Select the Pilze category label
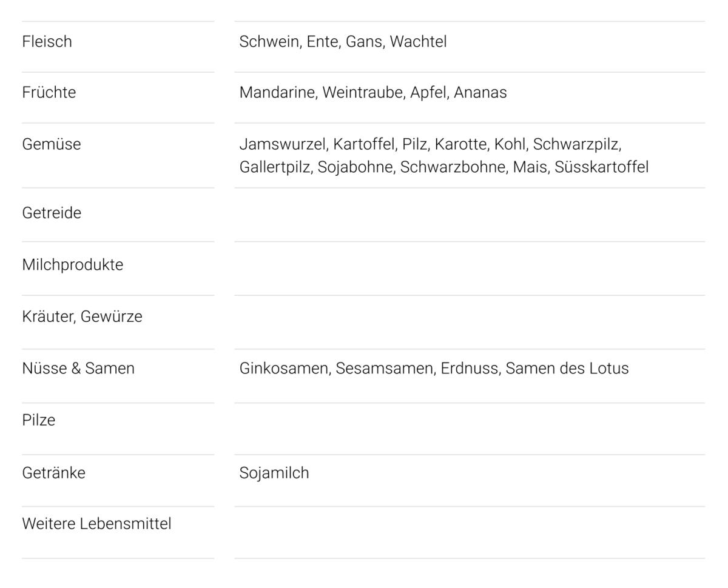 pyautogui.click(x=38, y=420)
